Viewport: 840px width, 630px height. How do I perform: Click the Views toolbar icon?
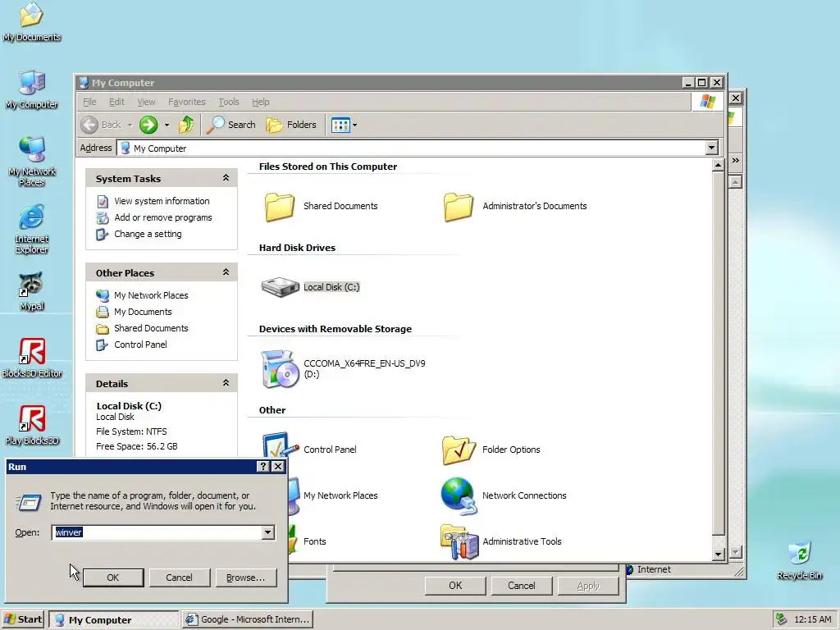[340, 125]
